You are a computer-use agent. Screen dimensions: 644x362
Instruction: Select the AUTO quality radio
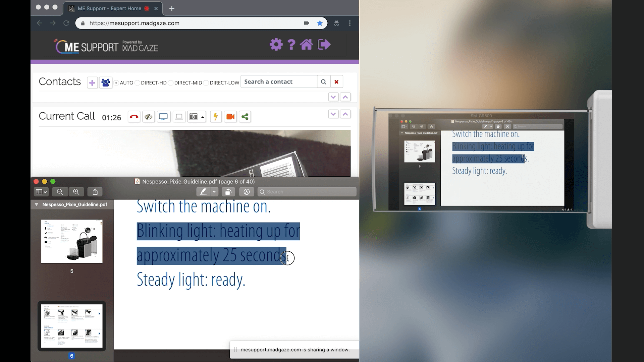tap(116, 83)
